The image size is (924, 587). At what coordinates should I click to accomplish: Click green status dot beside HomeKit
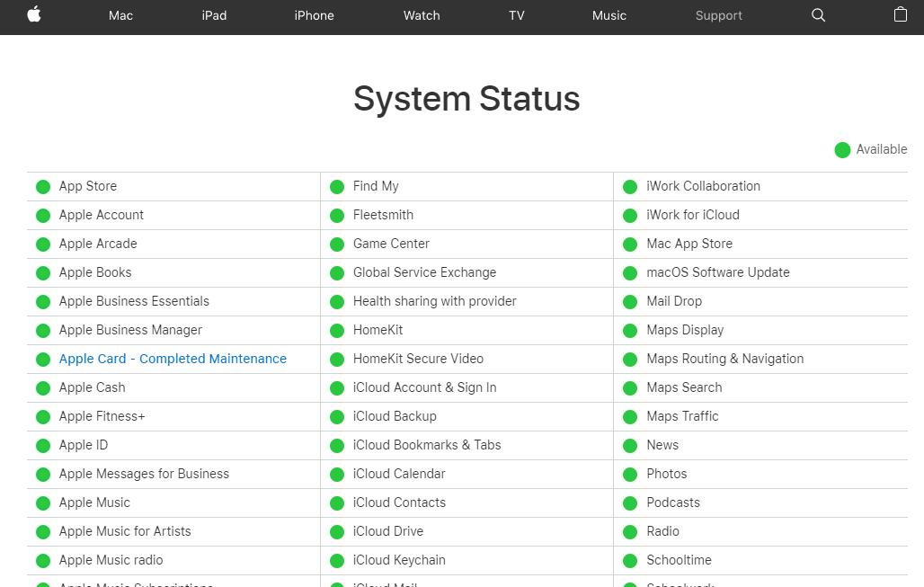click(337, 331)
